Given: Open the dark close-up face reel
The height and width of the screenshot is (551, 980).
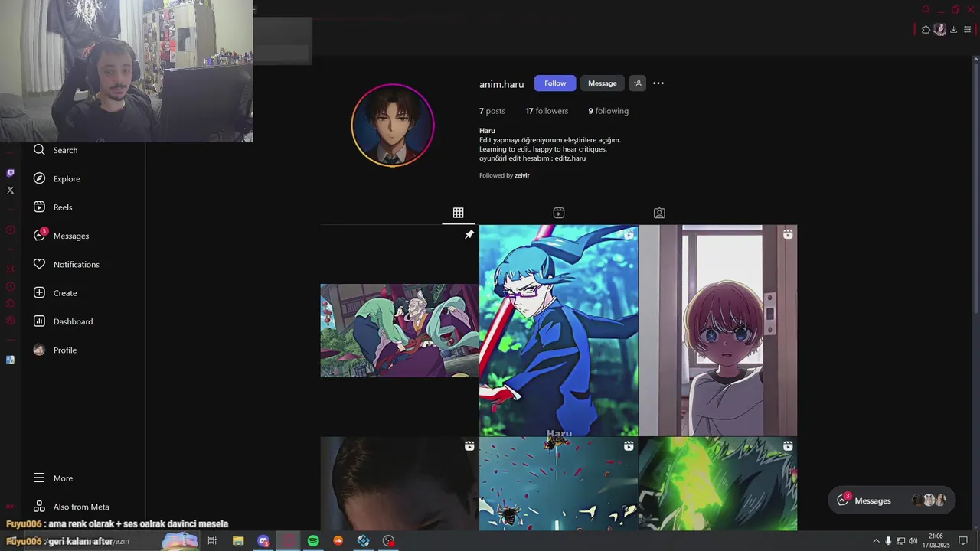Looking at the screenshot, I should [400, 484].
